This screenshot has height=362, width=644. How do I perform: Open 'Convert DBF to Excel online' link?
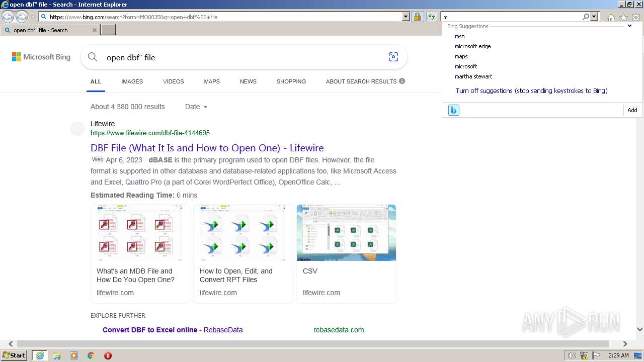(x=173, y=330)
